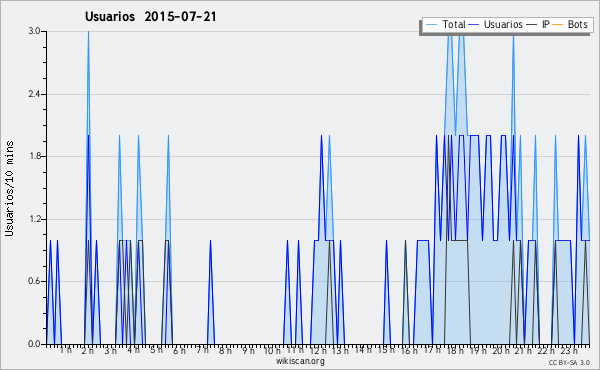Click the '23 h' x-axis label
600x370 pixels.
point(569,351)
